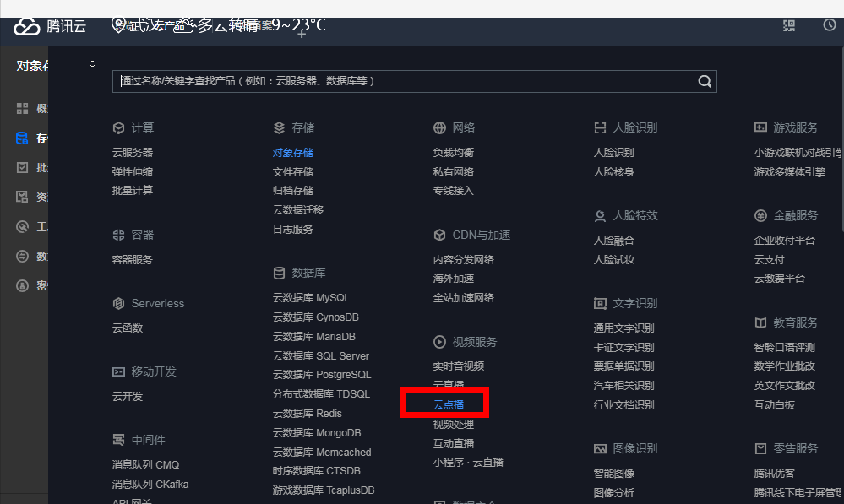Open 云点播 video service
Screen dimensions: 844x504
449,404
